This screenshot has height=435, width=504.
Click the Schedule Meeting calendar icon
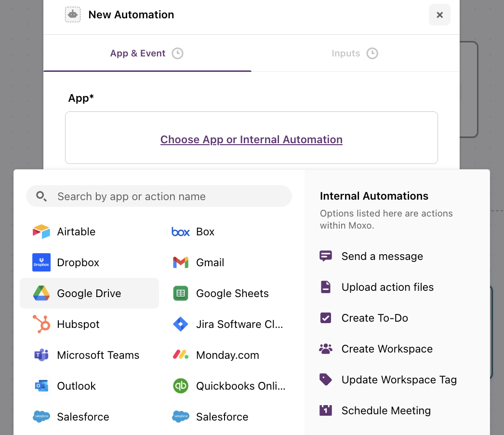point(326,410)
